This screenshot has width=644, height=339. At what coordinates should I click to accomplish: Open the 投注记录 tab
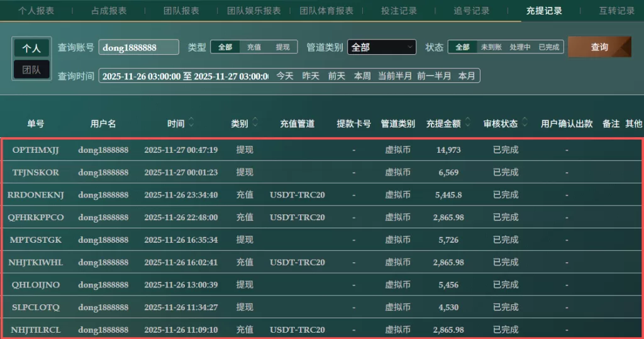point(399,11)
